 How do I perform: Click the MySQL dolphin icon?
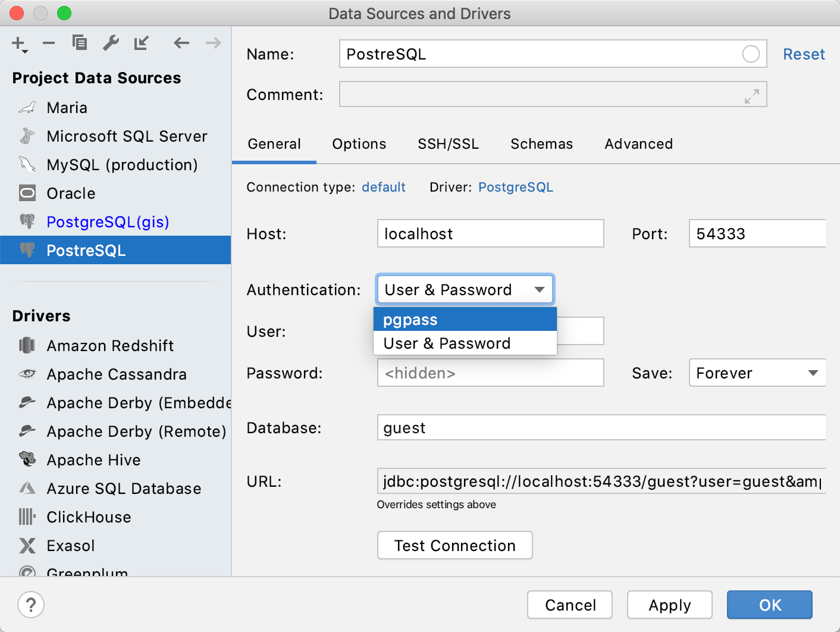tap(27, 164)
